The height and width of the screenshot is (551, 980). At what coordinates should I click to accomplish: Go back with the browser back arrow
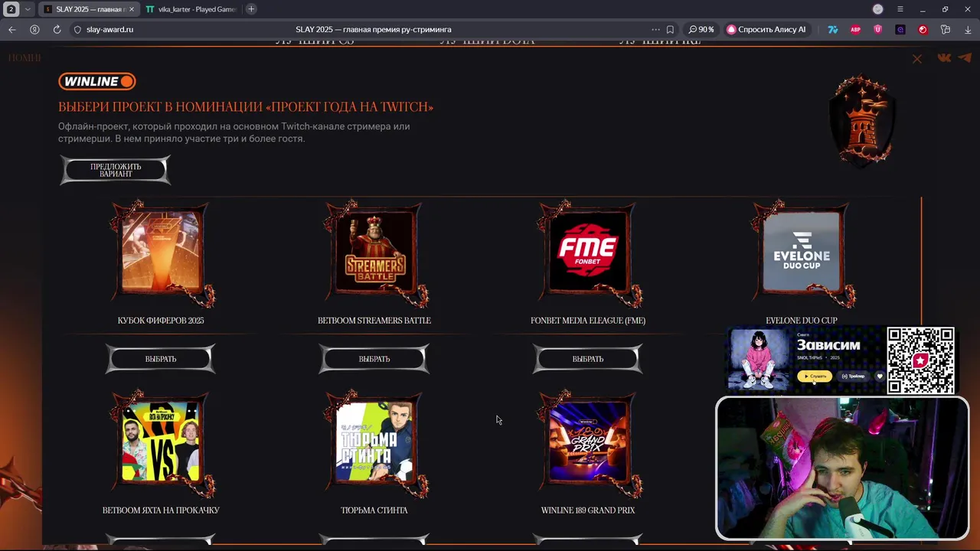(x=11, y=29)
